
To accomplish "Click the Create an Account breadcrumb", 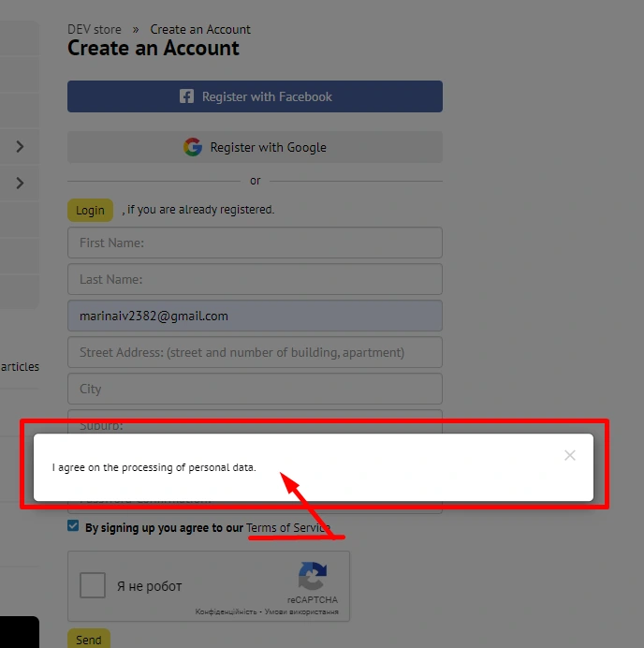I will 200,30.
